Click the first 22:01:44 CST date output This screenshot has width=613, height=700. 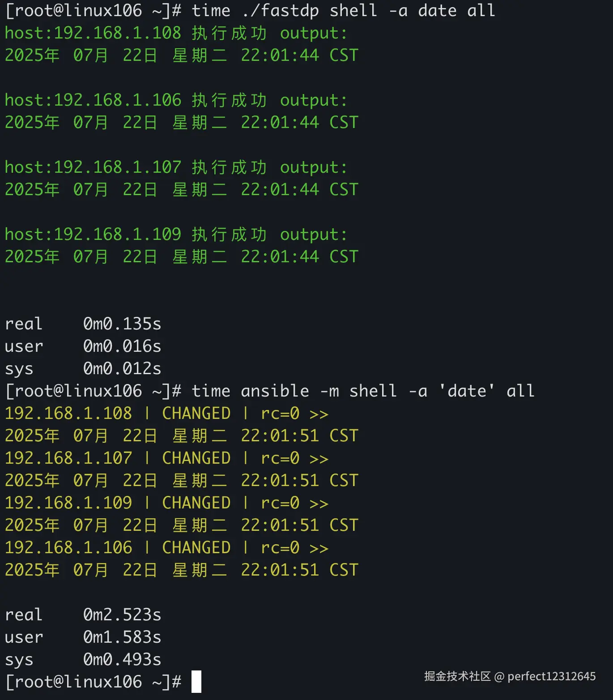pos(299,55)
